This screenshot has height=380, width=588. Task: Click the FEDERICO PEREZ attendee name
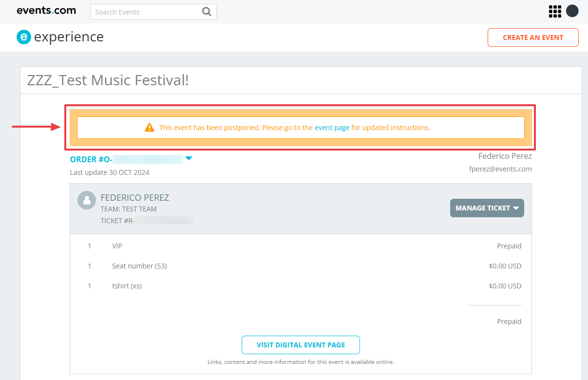tap(135, 197)
